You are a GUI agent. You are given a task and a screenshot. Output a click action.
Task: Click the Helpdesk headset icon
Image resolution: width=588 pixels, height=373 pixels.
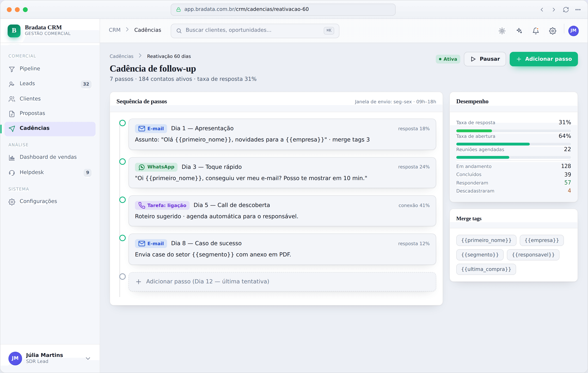pos(12,173)
